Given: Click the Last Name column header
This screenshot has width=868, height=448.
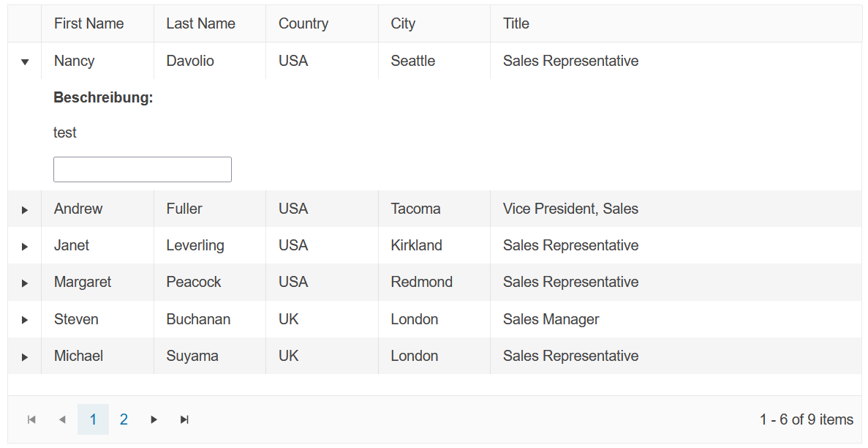Looking at the screenshot, I should point(200,23).
